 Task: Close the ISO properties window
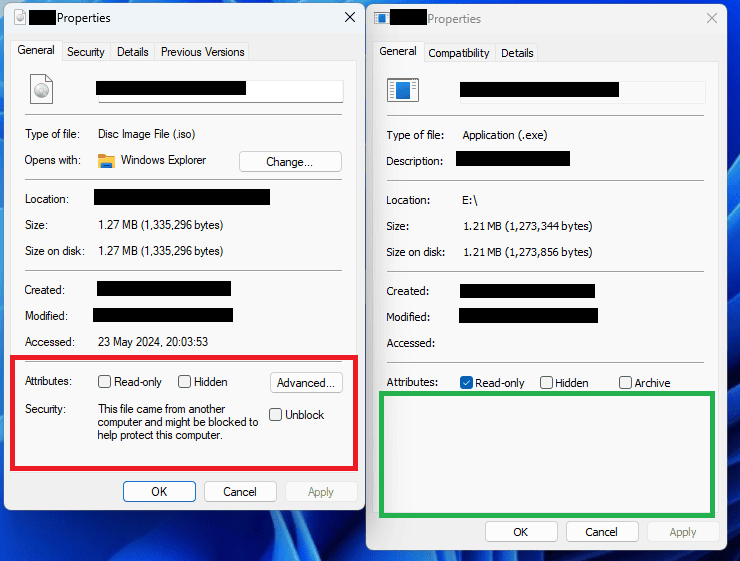click(x=350, y=17)
